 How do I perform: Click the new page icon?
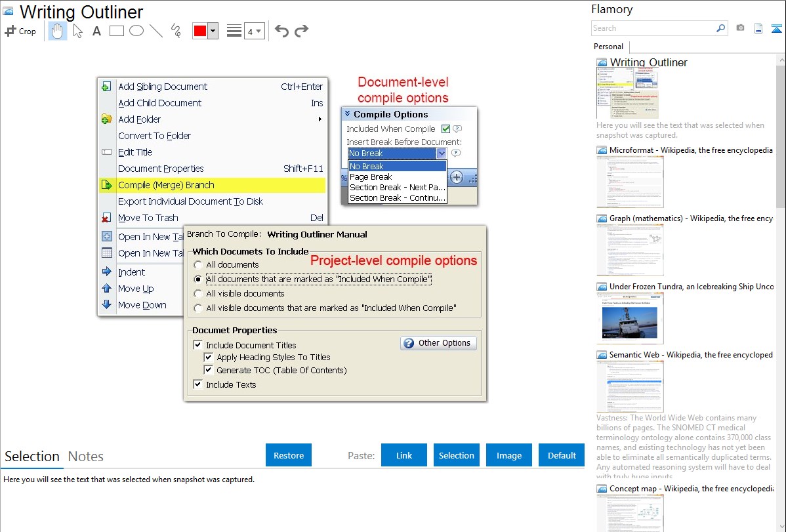(758, 28)
